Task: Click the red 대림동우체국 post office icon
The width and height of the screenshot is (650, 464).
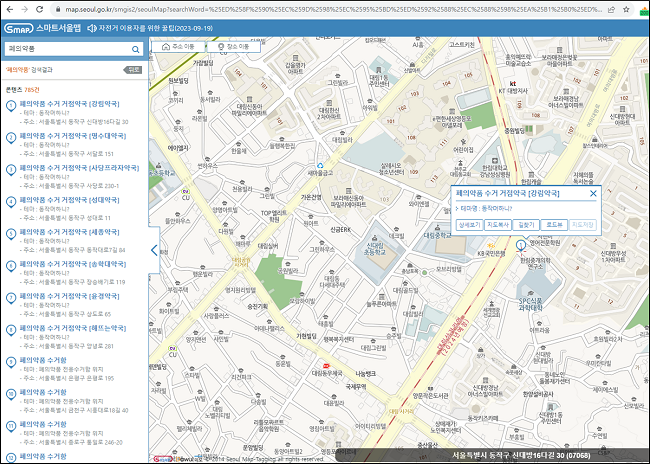Action: point(326,366)
